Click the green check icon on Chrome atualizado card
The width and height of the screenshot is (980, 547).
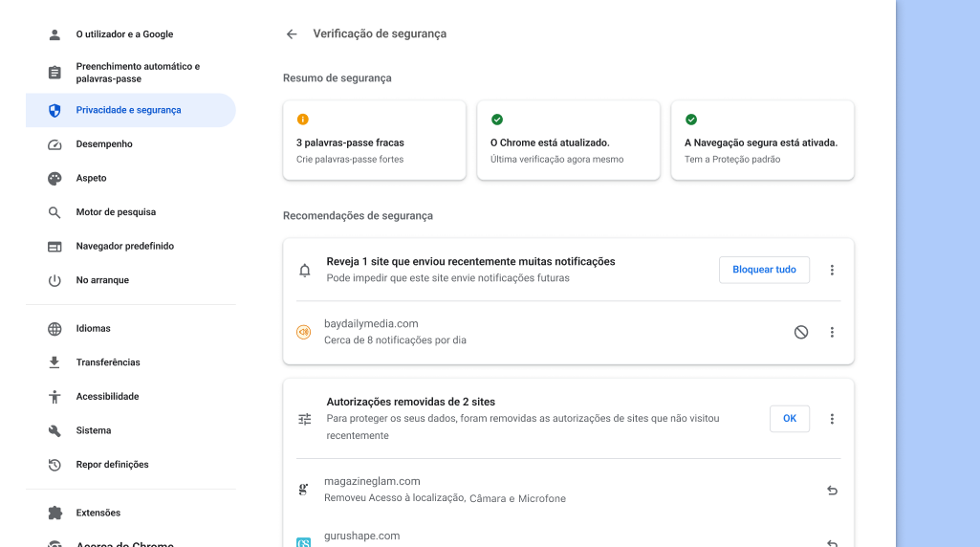point(497,120)
